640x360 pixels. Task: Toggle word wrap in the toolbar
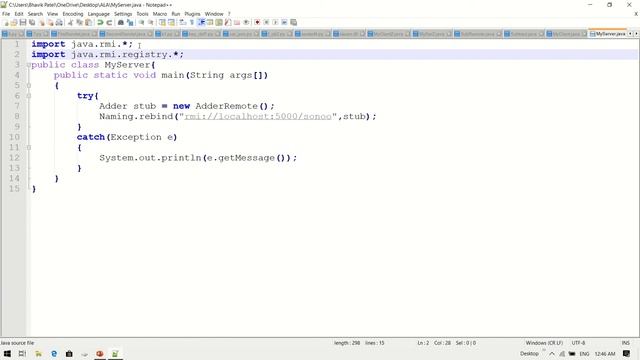click(x=183, y=22)
